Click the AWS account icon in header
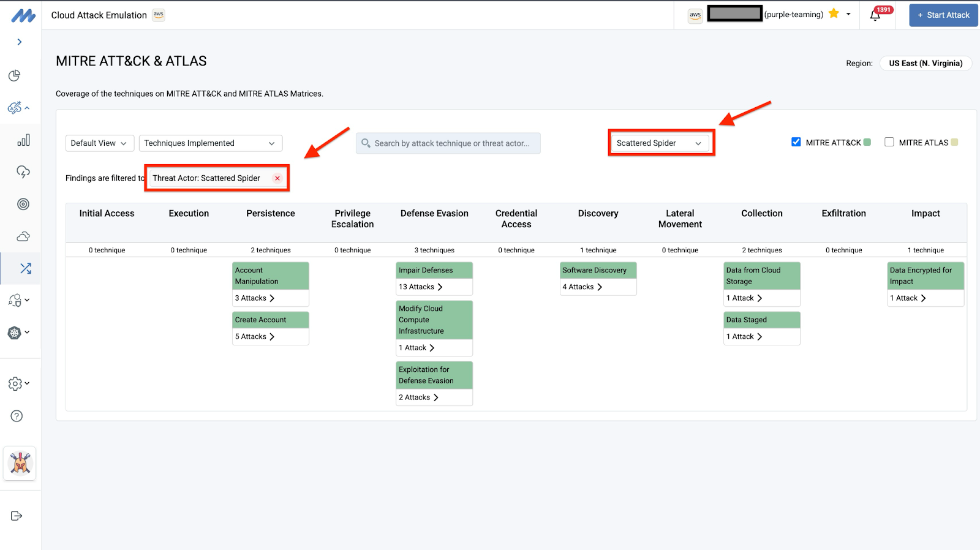 [x=695, y=15]
